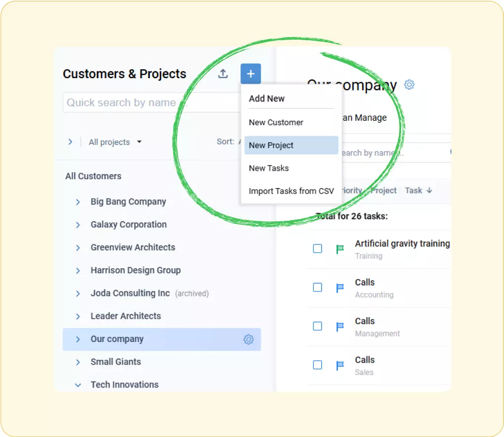
Task: Click the flag icon on the Sales Calls task
Action: 339,365
